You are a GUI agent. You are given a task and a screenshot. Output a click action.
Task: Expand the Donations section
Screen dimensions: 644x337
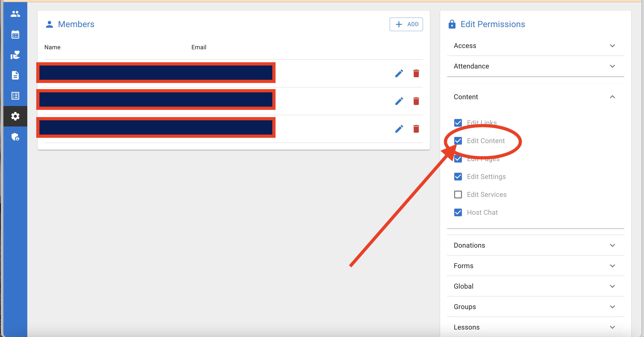click(x=612, y=245)
